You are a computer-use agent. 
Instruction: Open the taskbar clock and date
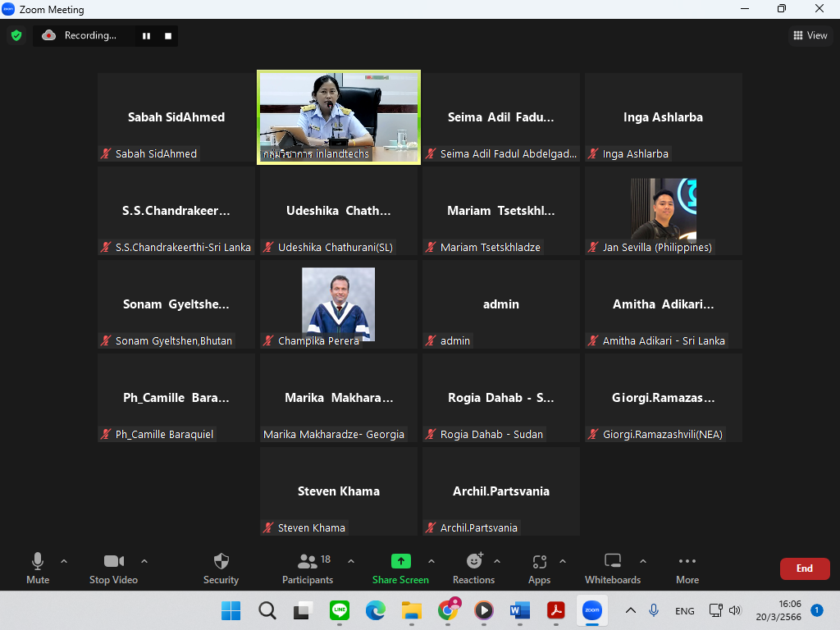pyautogui.click(x=778, y=610)
